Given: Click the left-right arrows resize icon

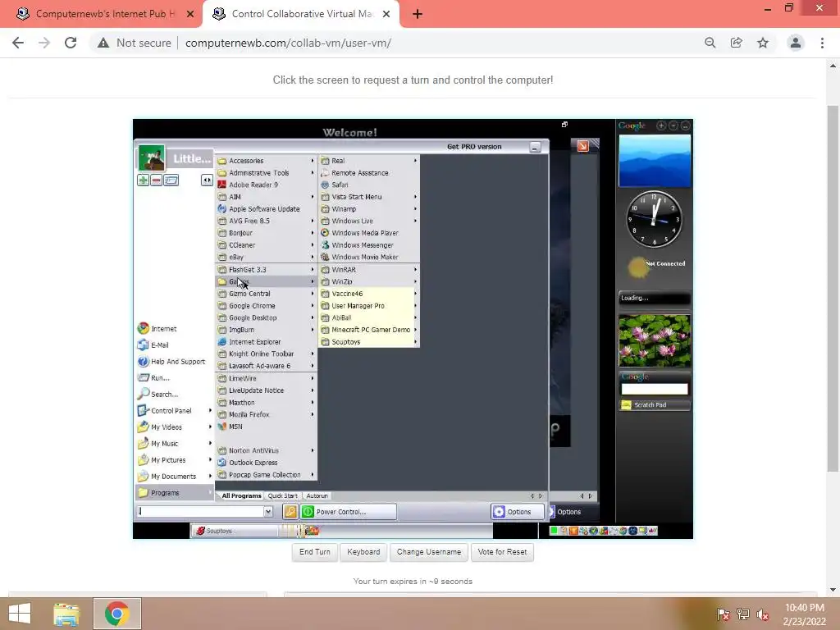Looking at the screenshot, I should tap(207, 180).
